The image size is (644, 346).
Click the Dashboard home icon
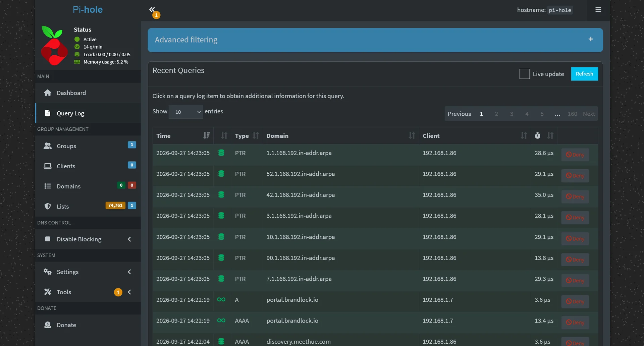[48, 93]
